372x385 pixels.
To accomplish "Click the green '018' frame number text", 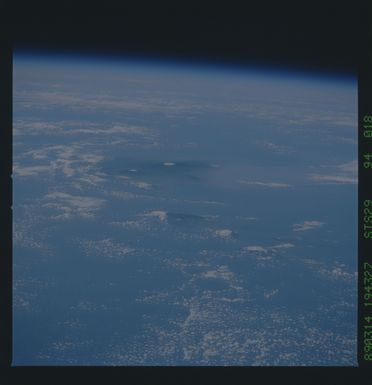I will [x=367, y=126].
